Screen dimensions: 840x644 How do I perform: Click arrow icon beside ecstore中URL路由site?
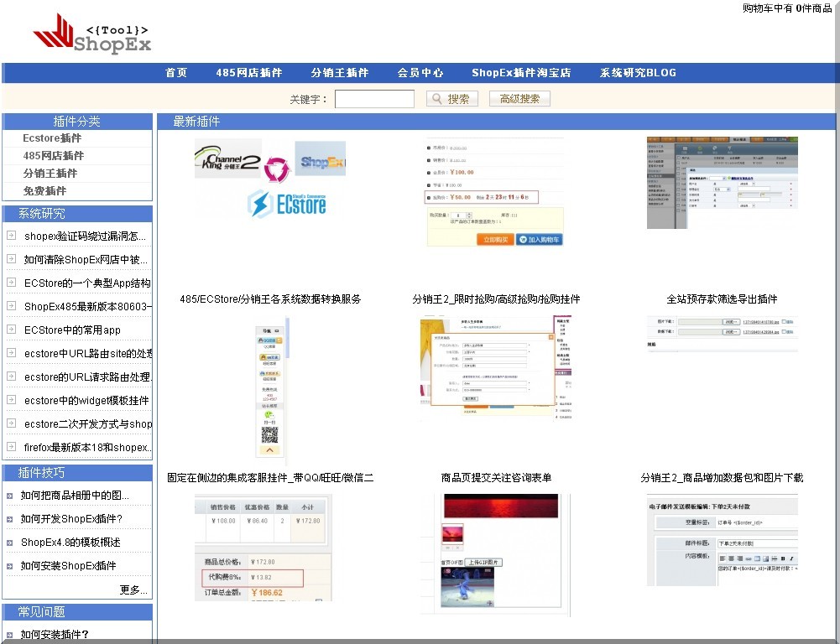coord(11,353)
